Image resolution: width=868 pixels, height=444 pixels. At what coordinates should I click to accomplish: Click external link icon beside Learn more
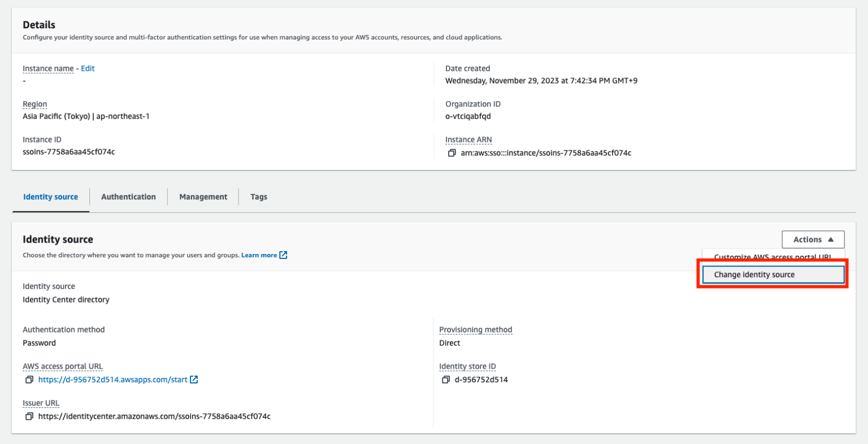pos(283,255)
